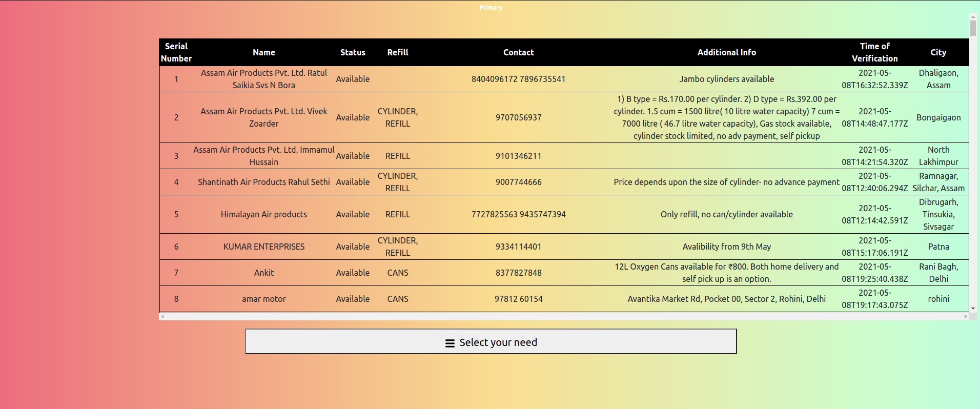This screenshot has width=980, height=409.
Task: Select Shantinath Air Products Rahul Sethi
Action: [263, 182]
